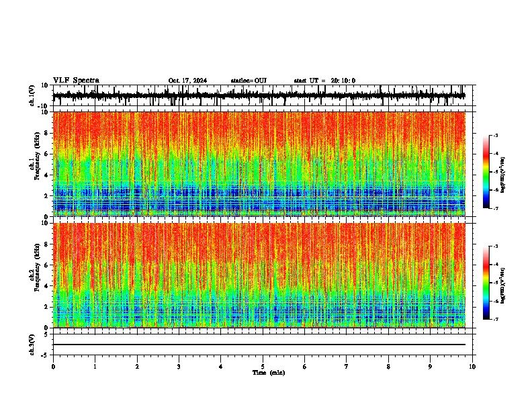
Task: Click the "8" kHz tick on ch.1 frequency axis
Action: [x=46, y=133]
